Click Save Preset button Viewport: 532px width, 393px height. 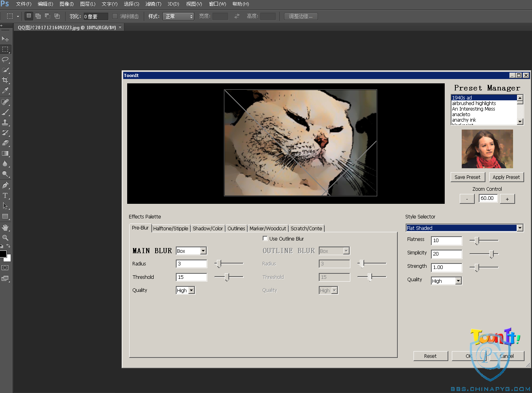(468, 177)
